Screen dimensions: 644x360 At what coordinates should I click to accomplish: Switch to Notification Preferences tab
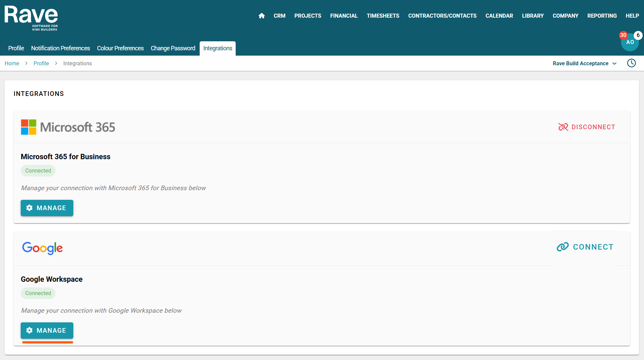pos(60,48)
